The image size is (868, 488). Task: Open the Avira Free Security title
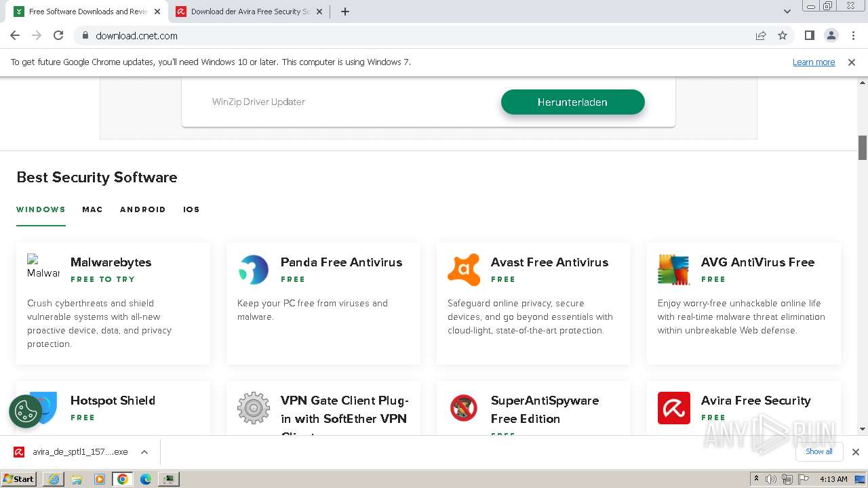(x=755, y=401)
